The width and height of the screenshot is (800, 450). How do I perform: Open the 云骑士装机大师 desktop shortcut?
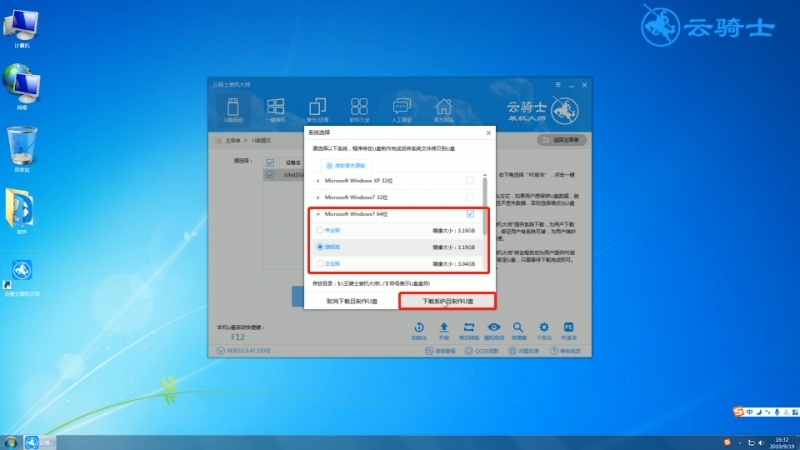point(22,274)
